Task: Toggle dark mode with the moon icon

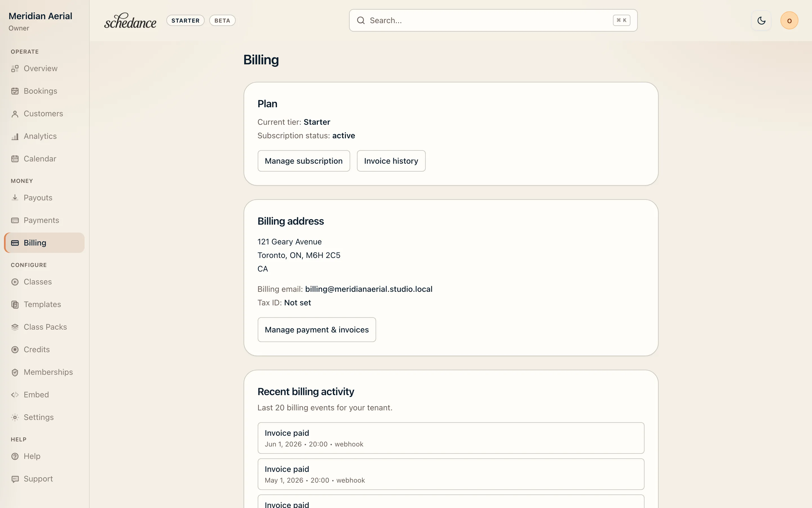Action: click(x=761, y=21)
